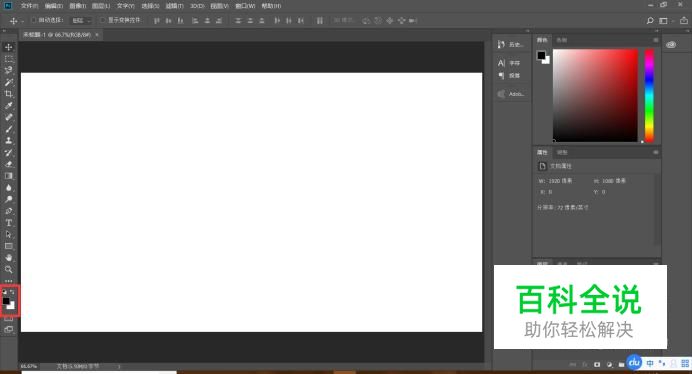Click inside the red color picker field

click(x=595, y=95)
